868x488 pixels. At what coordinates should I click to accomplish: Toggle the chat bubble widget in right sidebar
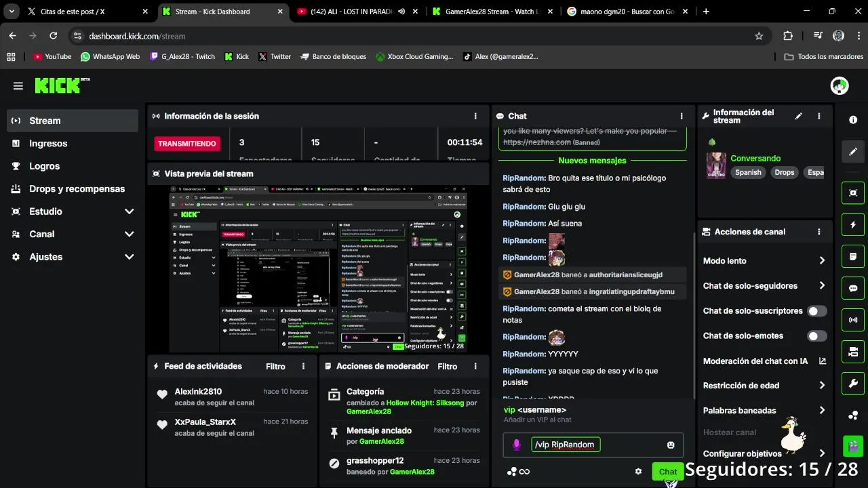[x=853, y=288]
